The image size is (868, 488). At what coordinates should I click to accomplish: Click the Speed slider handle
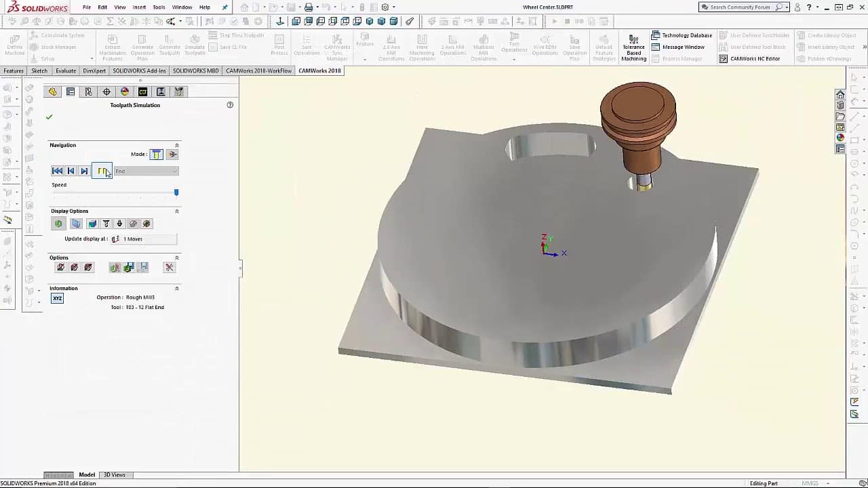(x=176, y=192)
